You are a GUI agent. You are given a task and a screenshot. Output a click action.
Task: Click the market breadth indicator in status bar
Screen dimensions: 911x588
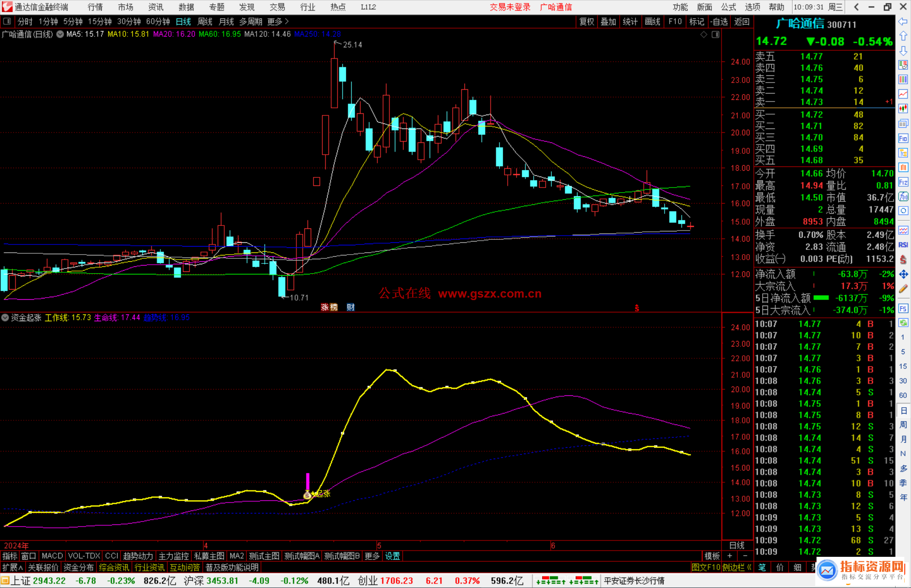(x=567, y=581)
